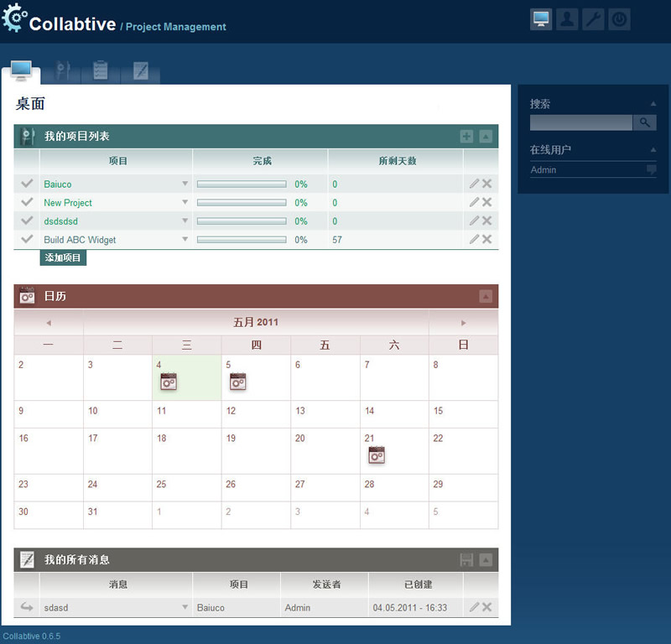The width and height of the screenshot is (671, 644).
Task: Open administration wrench icon in header
Action: [x=593, y=19]
